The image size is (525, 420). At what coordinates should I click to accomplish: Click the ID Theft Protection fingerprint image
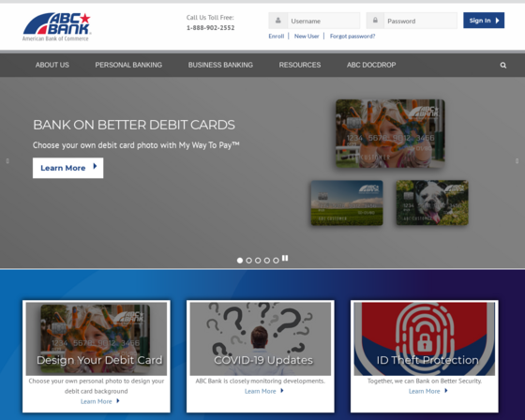click(x=425, y=338)
